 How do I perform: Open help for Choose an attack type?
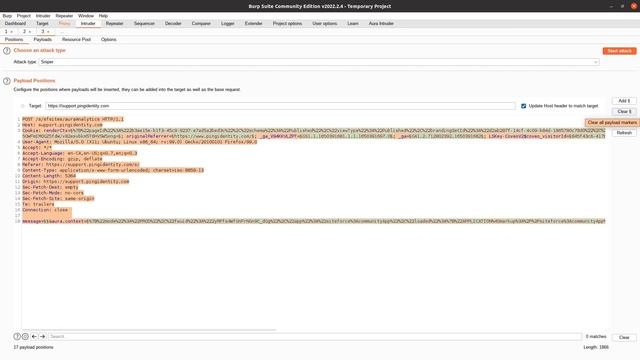click(x=7, y=51)
